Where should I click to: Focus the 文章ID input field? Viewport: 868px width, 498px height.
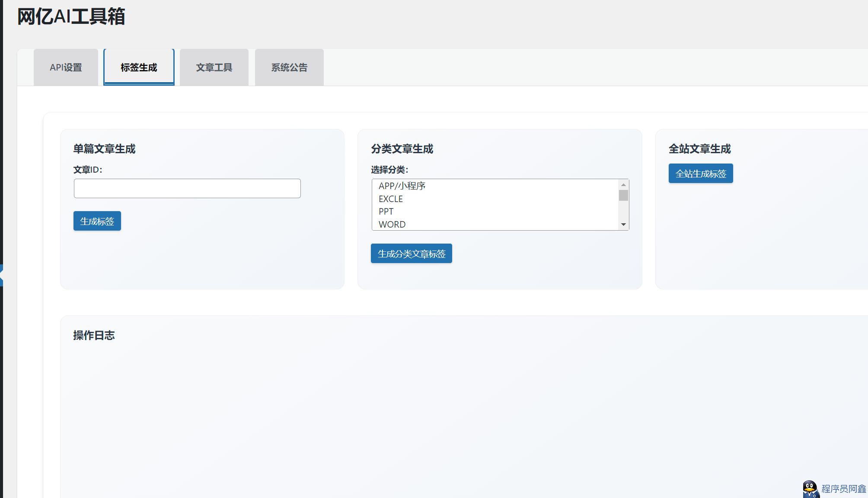coord(187,188)
